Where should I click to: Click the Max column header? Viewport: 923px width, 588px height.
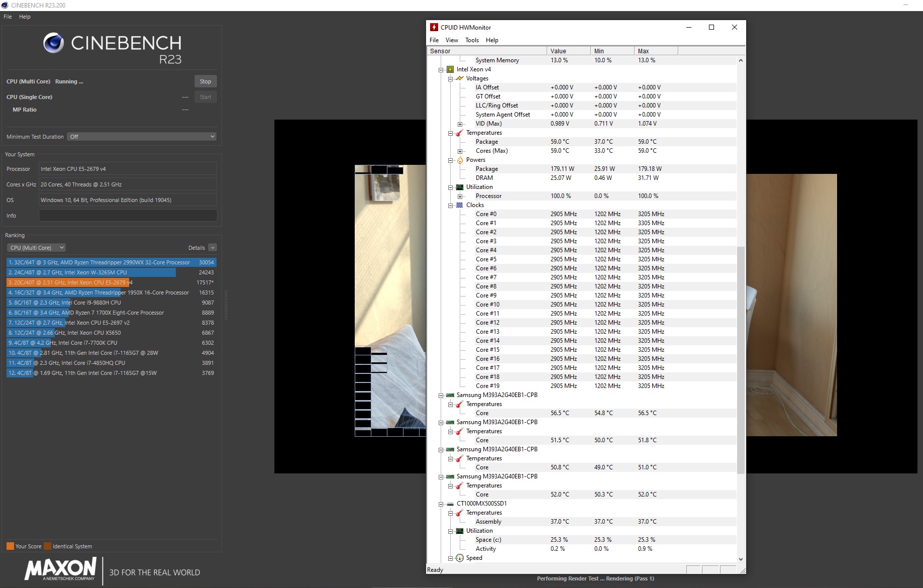click(656, 51)
